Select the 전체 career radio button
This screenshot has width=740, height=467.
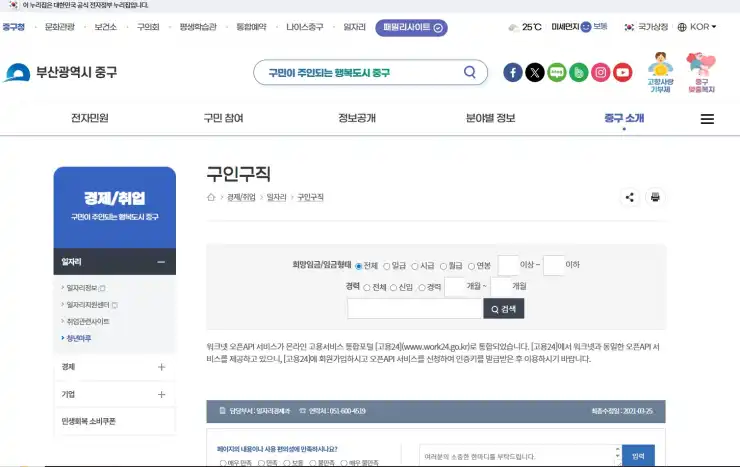(367, 288)
